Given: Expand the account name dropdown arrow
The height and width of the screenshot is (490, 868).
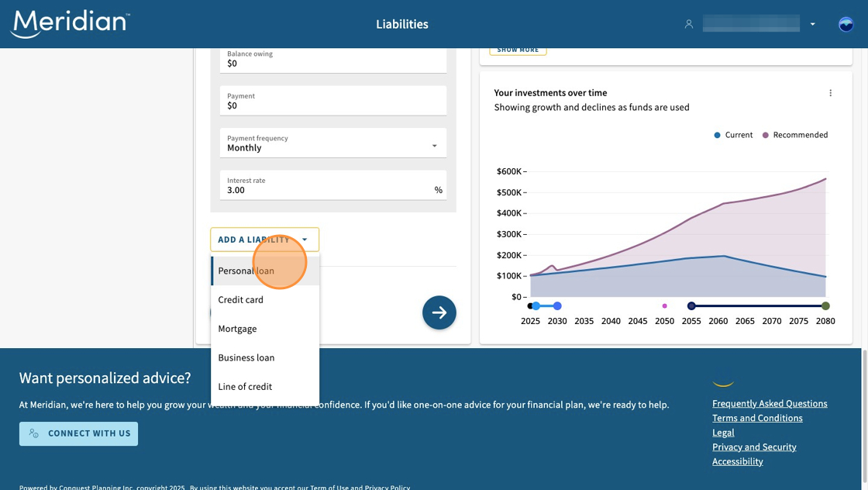Looking at the screenshot, I should (813, 24).
